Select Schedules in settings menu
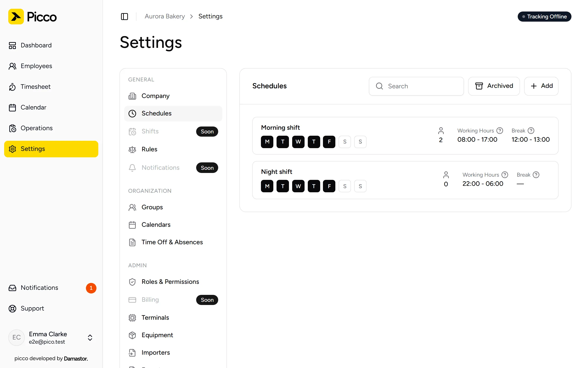Screen dimensions: 588x368 coord(173,113)
